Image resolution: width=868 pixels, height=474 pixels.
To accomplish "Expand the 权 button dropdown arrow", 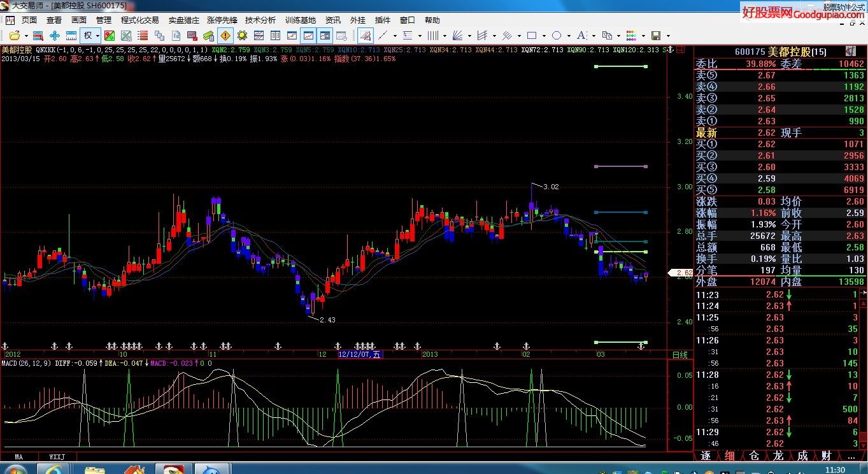I will (x=97, y=36).
